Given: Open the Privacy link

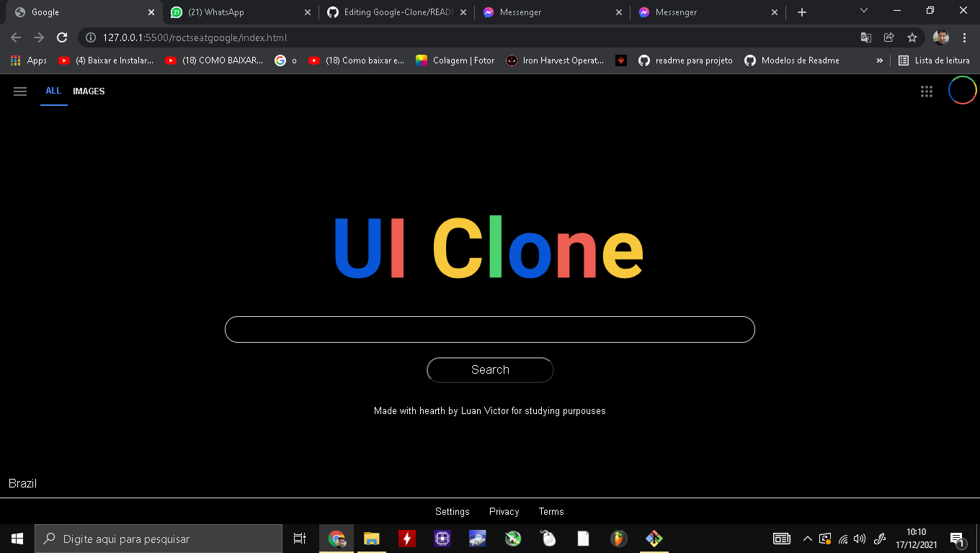Looking at the screenshot, I should 504,511.
